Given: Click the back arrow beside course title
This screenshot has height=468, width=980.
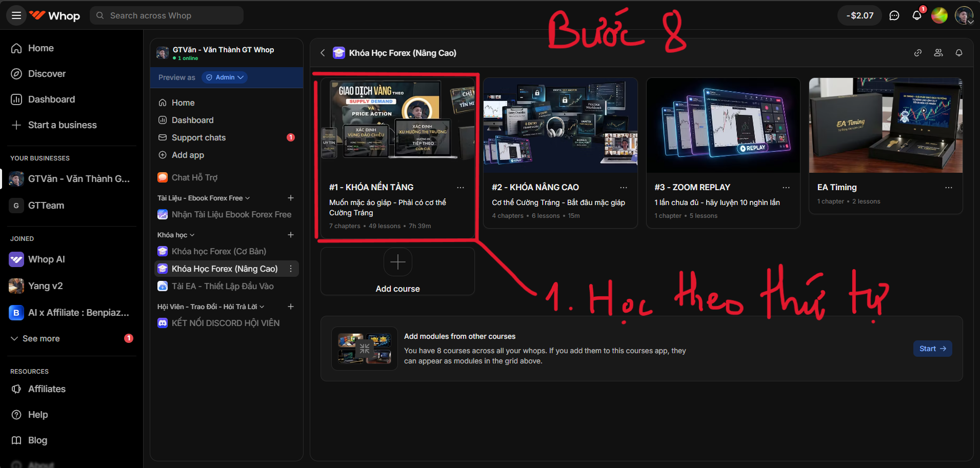Looking at the screenshot, I should coord(323,53).
